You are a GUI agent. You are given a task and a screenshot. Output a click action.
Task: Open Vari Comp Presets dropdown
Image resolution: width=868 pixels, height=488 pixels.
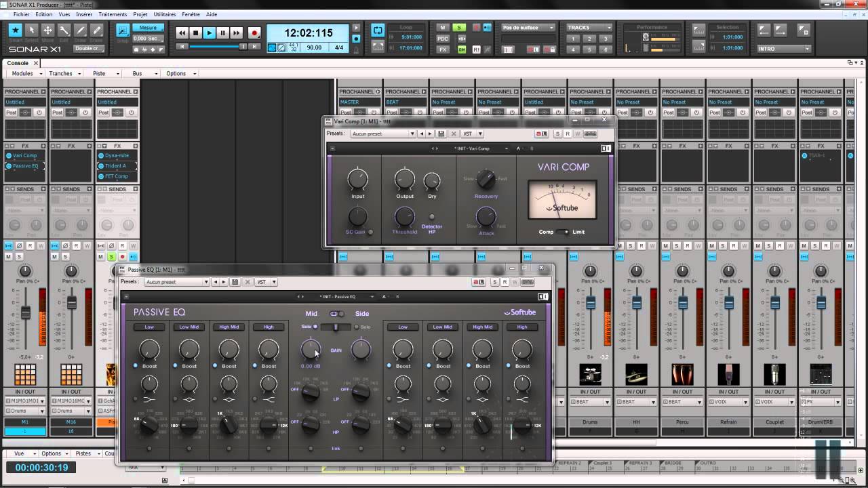[x=383, y=134]
